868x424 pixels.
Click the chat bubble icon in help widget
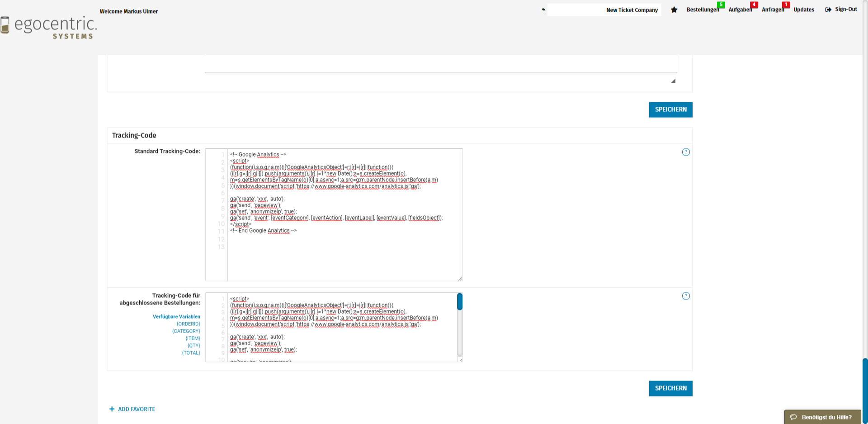[x=793, y=417]
